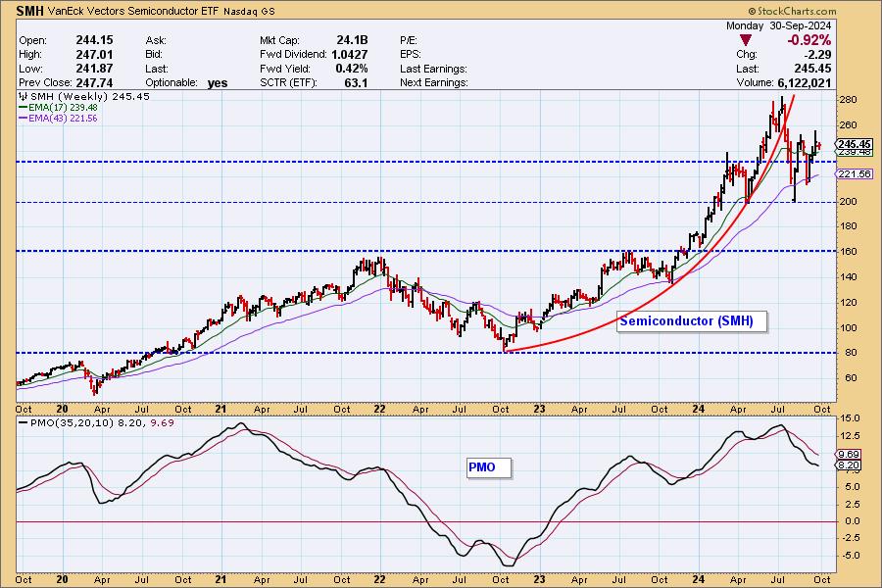Click the SCTR (ETF) value 63.1
Screen dimensions: 882x588
(x=356, y=82)
